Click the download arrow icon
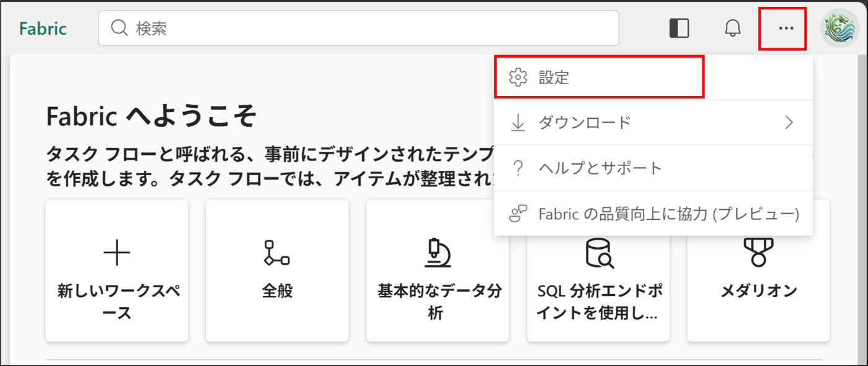 [518, 123]
